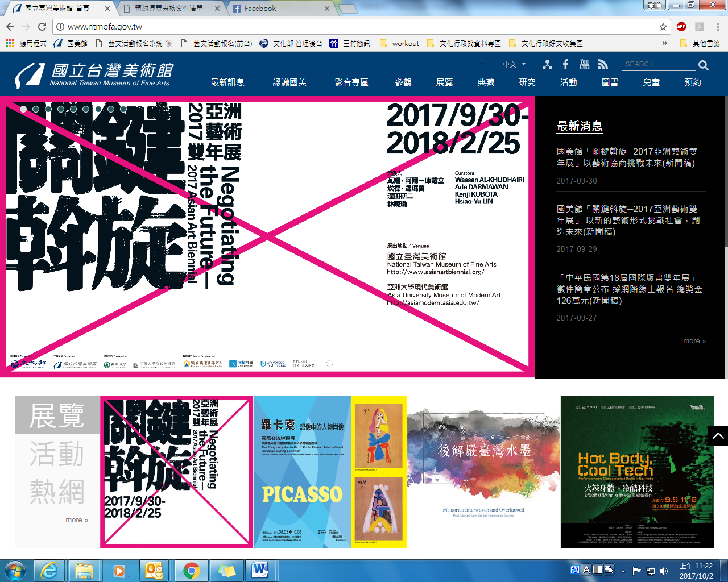Open the asianartbiennial.org link on banner
The image size is (728, 582).
coord(436,272)
